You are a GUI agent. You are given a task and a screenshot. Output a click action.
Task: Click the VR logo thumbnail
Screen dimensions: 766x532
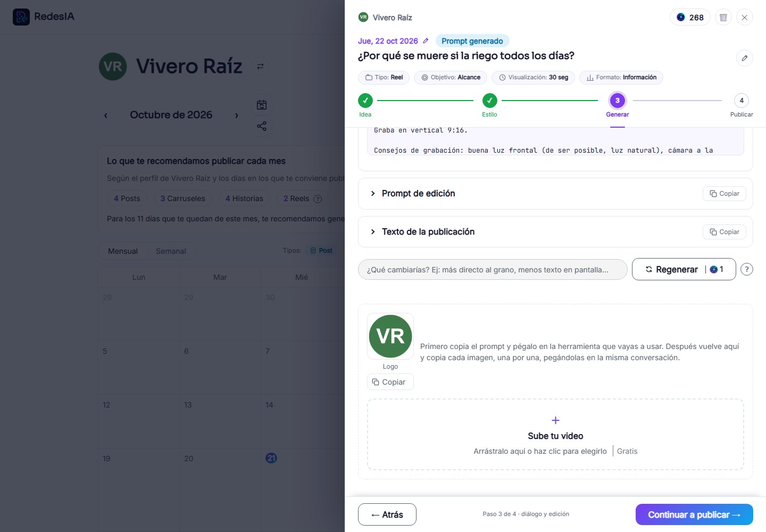pyautogui.click(x=390, y=336)
